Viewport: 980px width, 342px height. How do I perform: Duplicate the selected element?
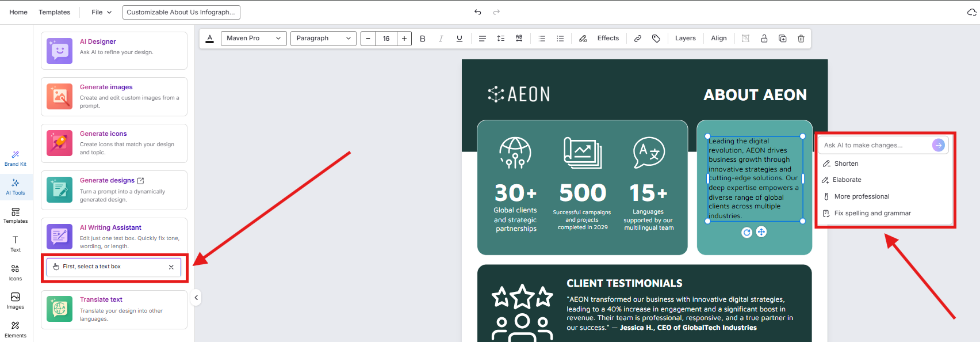(x=782, y=39)
